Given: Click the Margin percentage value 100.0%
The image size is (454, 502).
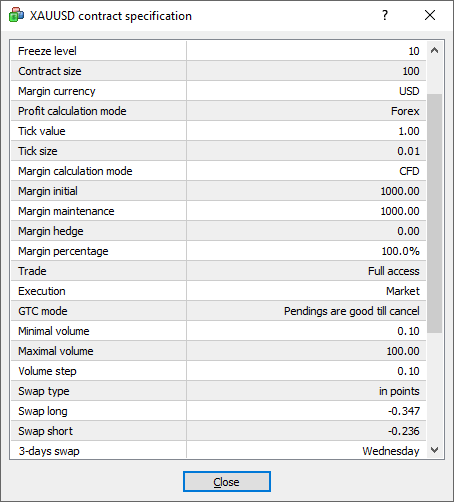Looking at the screenshot, I should click(x=400, y=251).
